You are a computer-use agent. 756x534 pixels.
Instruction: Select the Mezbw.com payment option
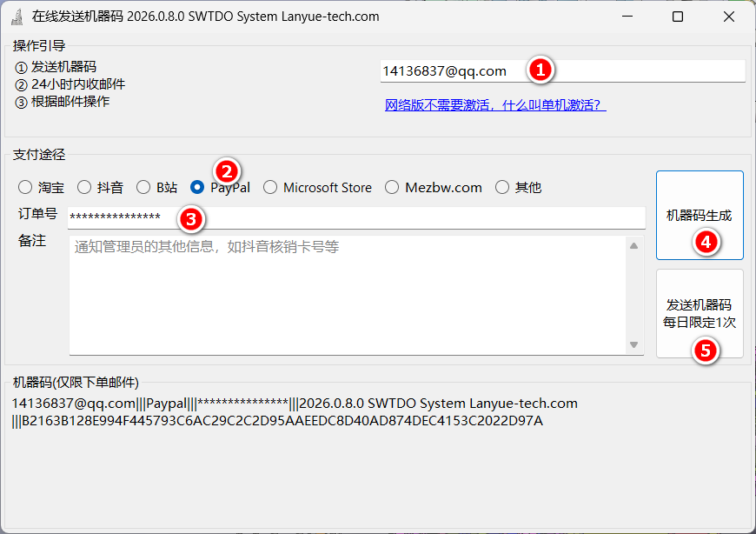coord(392,187)
